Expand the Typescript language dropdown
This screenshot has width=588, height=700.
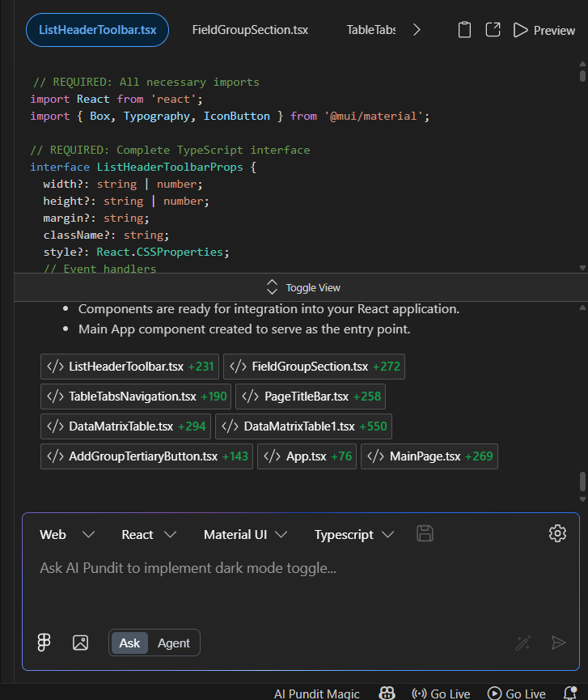point(354,534)
